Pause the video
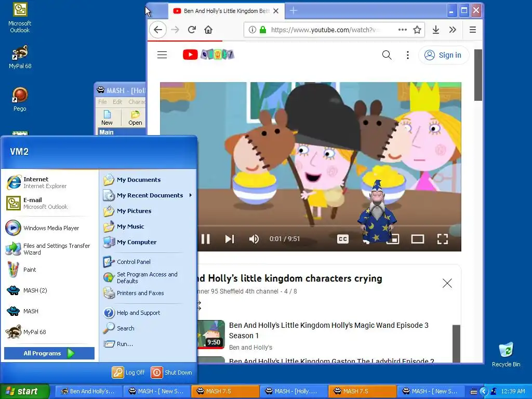532x399 pixels. (205, 239)
